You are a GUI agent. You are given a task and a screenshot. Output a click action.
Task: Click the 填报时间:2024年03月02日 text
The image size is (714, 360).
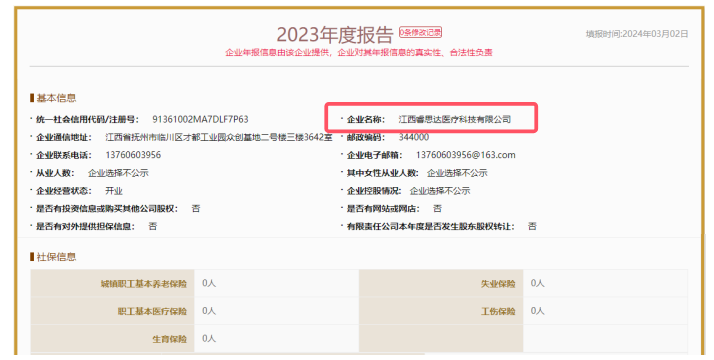[x=637, y=34]
